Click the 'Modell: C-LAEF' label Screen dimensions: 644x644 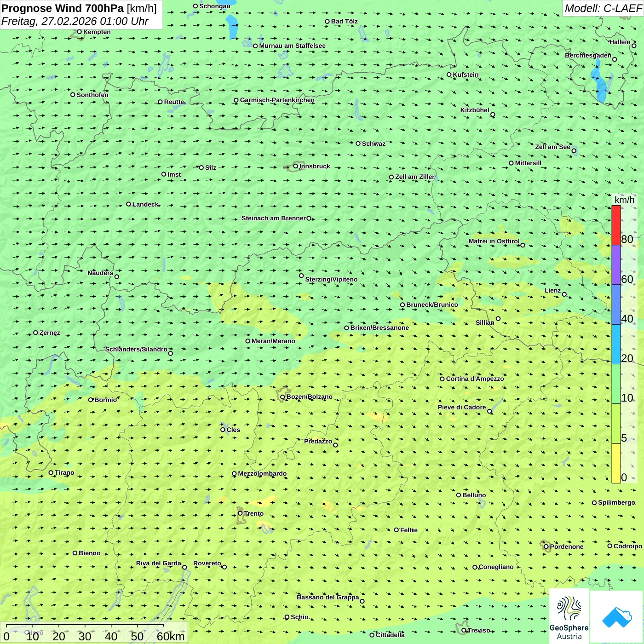[603, 8]
